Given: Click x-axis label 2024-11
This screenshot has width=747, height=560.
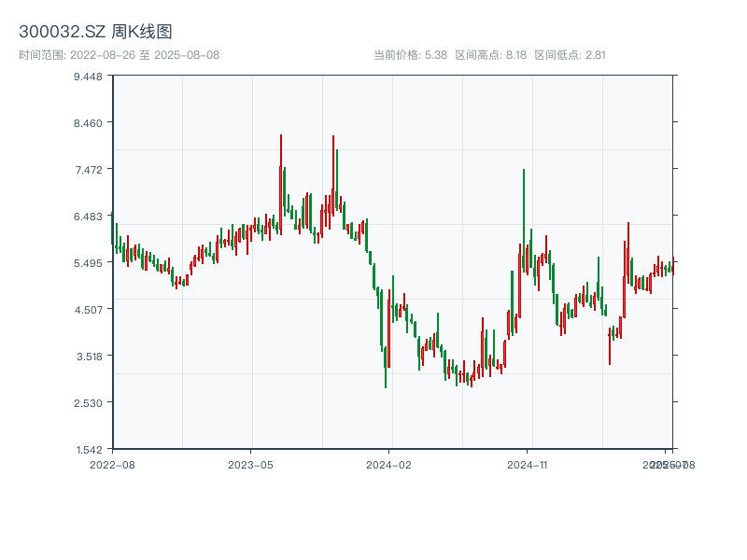Looking at the screenshot, I should 527,465.
